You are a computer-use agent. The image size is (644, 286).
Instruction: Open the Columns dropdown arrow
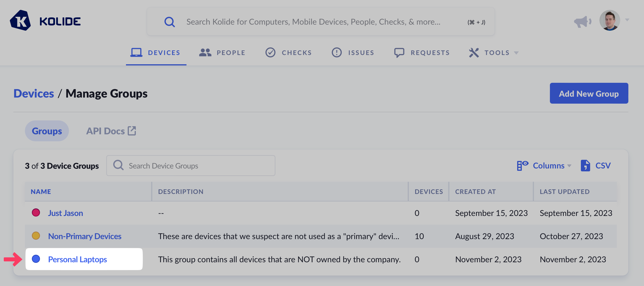tap(569, 166)
